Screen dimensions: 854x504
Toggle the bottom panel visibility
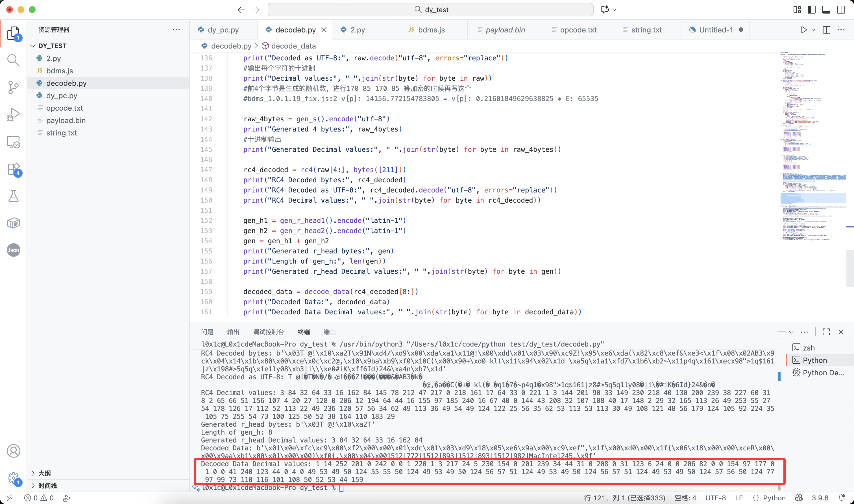pyautogui.click(x=826, y=10)
